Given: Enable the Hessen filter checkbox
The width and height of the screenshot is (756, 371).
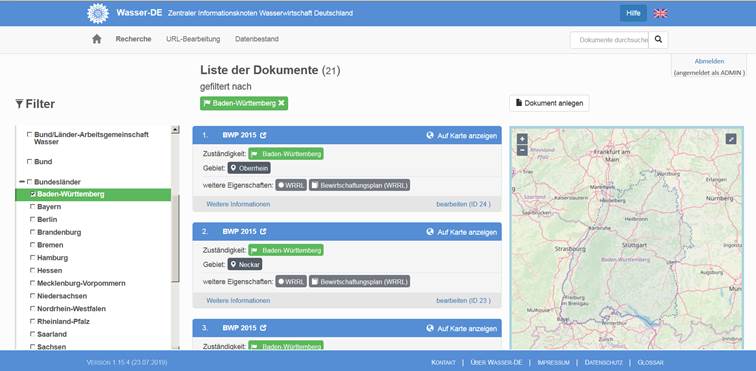Looking at the screenshot, I should (33, 271).
